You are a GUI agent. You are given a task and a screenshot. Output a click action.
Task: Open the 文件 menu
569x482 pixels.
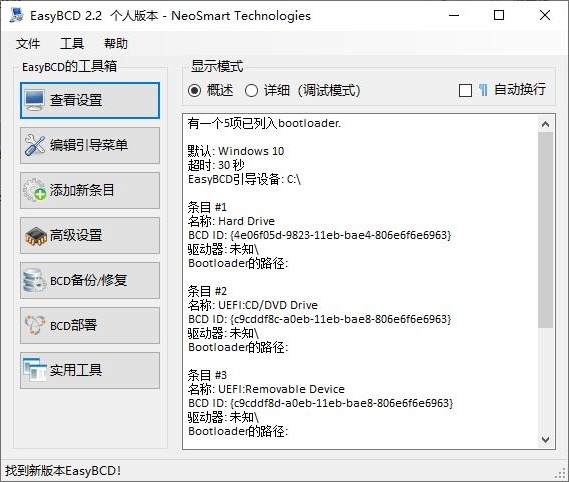coord(28,44)
